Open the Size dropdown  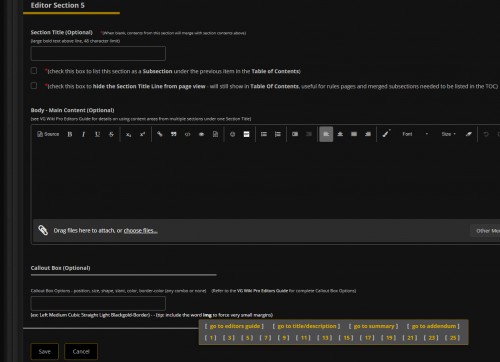(448, 134)
